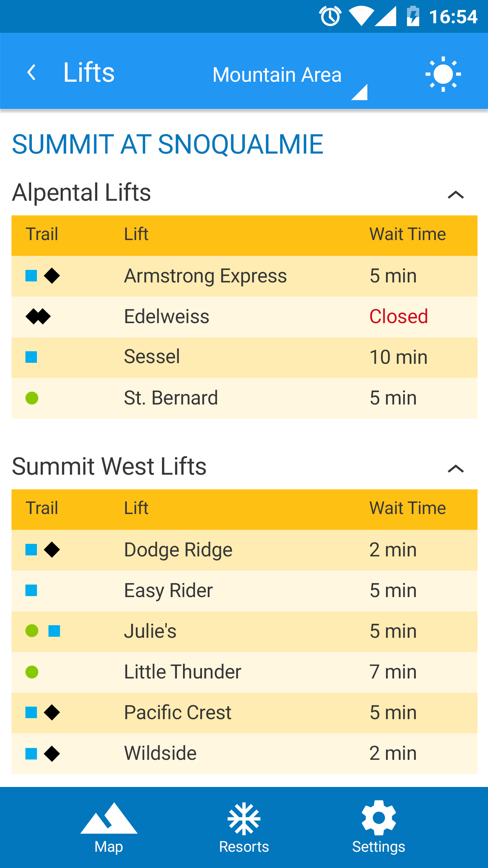Collapse the Alpental Lifts section
Screen dimensions: 488x868
tap(455, 195)
